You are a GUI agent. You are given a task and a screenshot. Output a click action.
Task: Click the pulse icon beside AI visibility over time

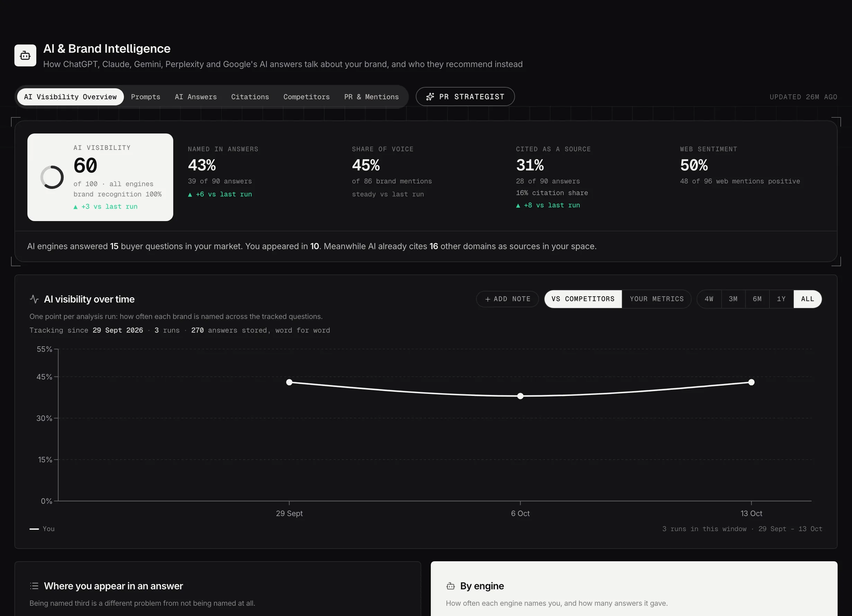click(34, 299)
